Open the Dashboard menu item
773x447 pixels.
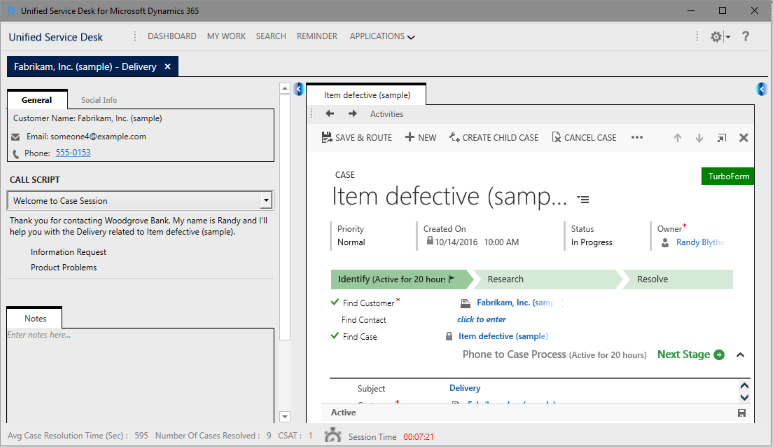click(x=172, y=36)
